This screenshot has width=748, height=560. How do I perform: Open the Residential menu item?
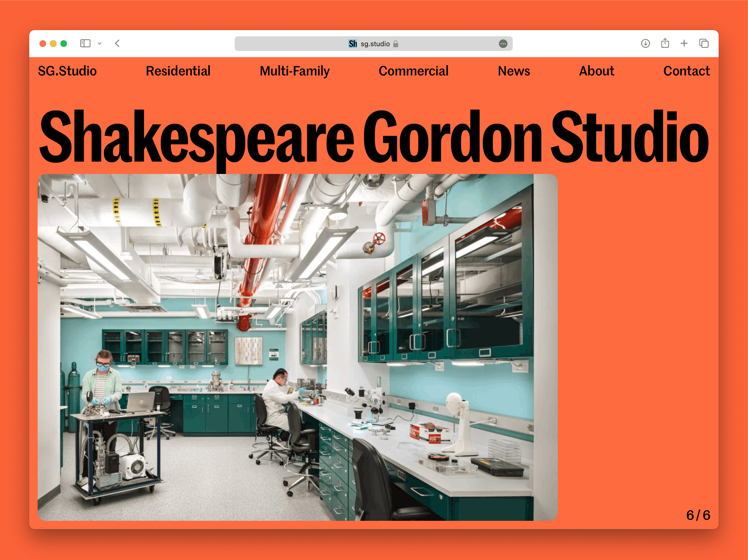[x=178, y=71]
